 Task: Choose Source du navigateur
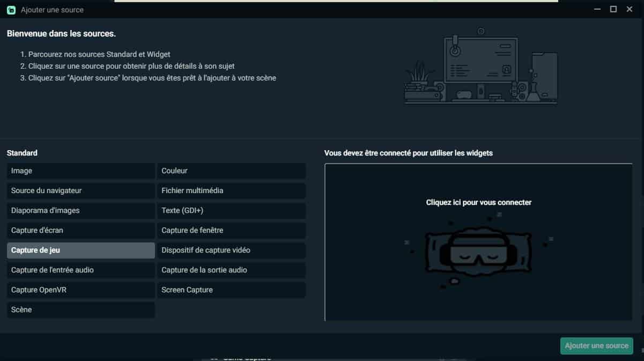(80, 190)
